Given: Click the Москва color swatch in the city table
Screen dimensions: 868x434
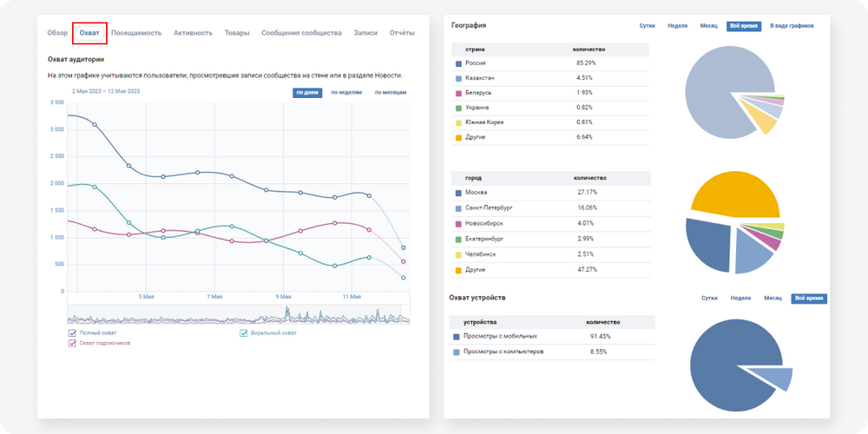Looking at the screenshot, I should pyautogui.click(x=457, y=192).
